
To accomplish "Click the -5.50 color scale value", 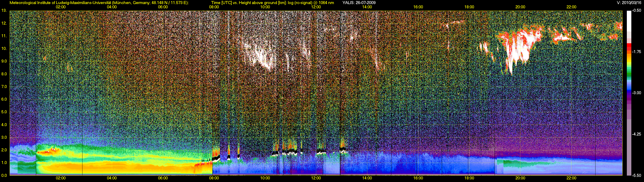I will (636, 176).
